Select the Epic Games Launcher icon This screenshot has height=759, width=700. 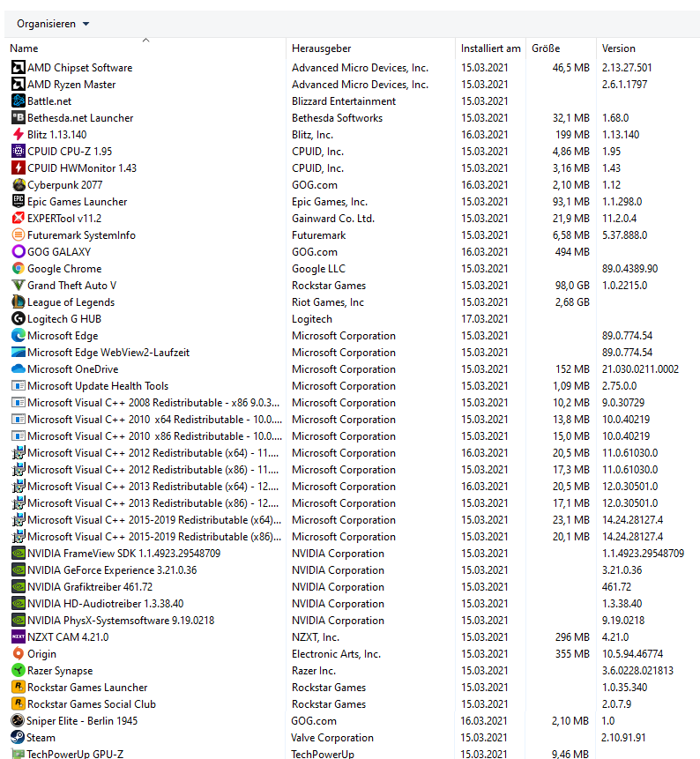pos(19,201)
